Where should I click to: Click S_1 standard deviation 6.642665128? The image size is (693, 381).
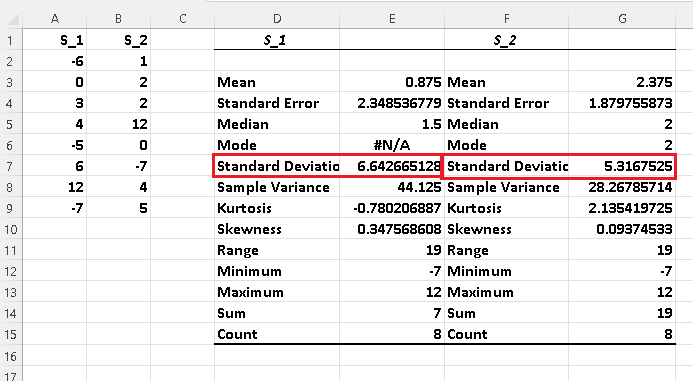point(399,167)
